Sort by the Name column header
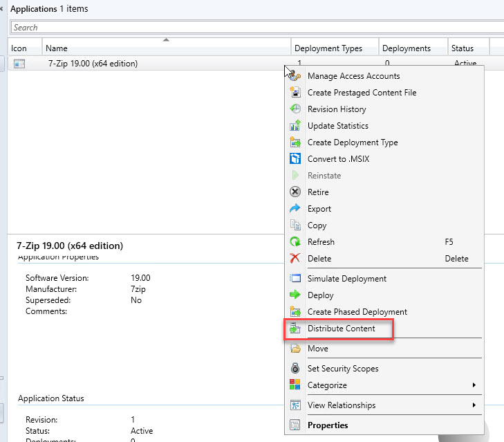Image resolution: width=504 pixels, height=442 pixels. (x=166, y=48)
